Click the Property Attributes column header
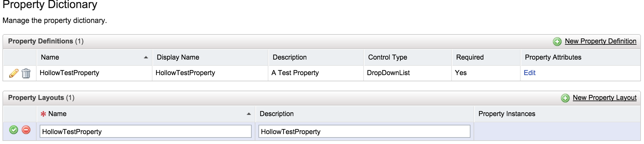This screenshot has height=144, width=644. [x=553, y=57]
